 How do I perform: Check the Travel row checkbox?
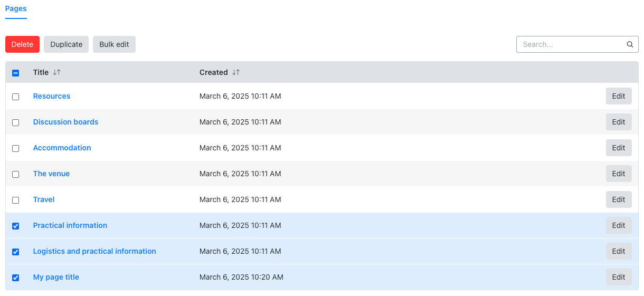[x=15, y=200]
